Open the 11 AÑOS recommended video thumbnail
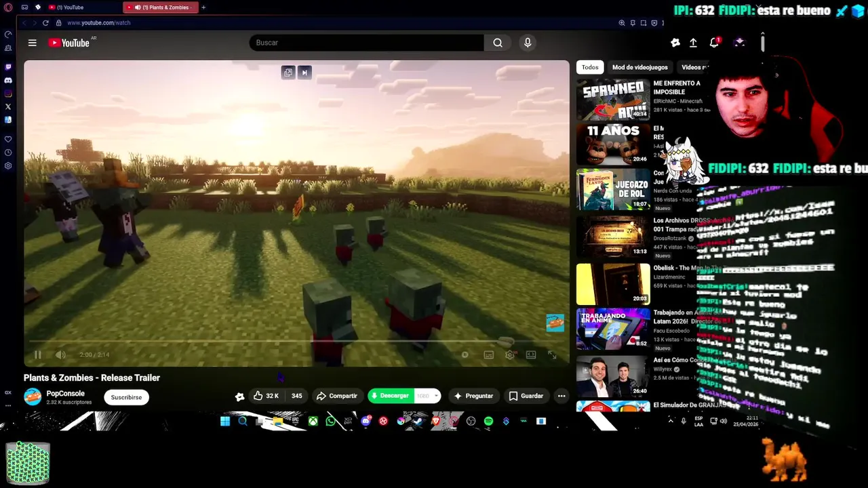Screen dimensions: 868x488 pyautogui.click(x=613, y=144)
